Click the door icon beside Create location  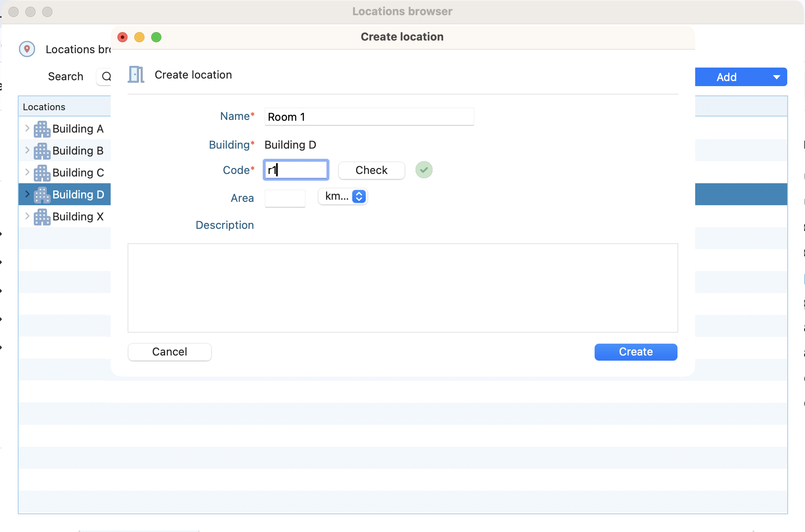click(136, 75)
